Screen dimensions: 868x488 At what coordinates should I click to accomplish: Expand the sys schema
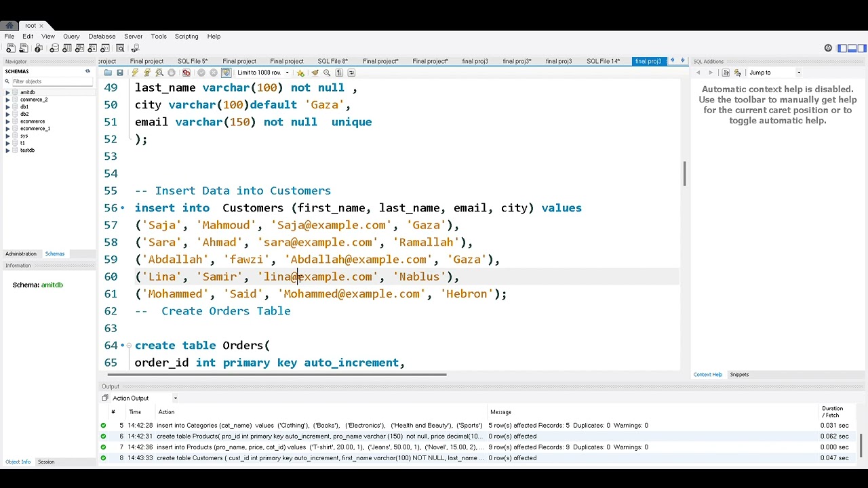coord(7,136)
